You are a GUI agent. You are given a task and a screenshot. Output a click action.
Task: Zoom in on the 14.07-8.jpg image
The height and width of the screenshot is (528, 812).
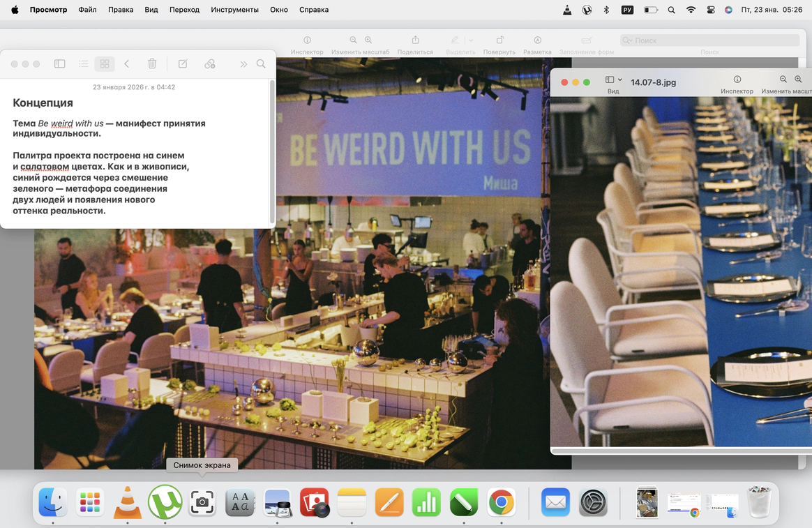click(799, 80)
